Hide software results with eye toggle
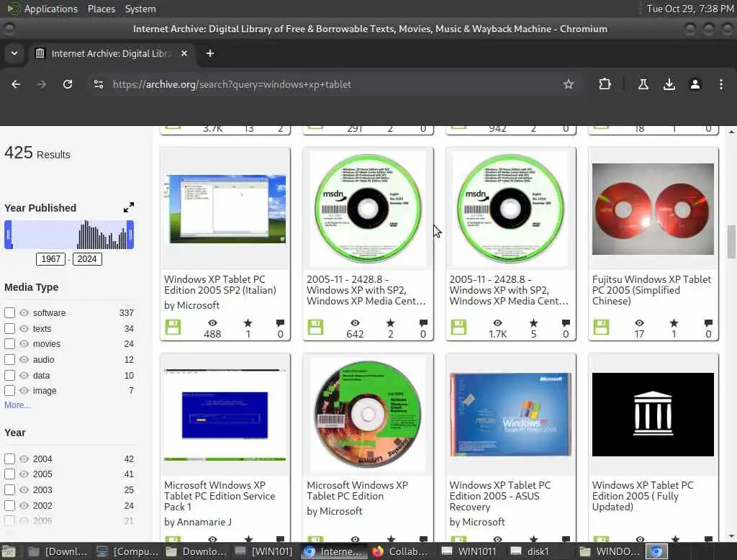The width and height of the screenshot is (737, 560). [24, 312]
